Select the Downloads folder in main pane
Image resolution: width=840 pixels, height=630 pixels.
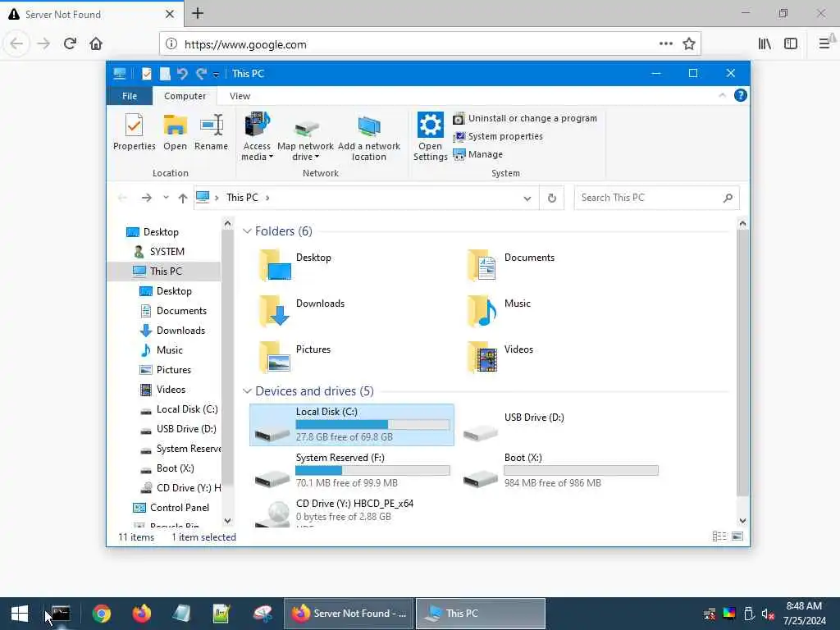[x=301, y=311]
